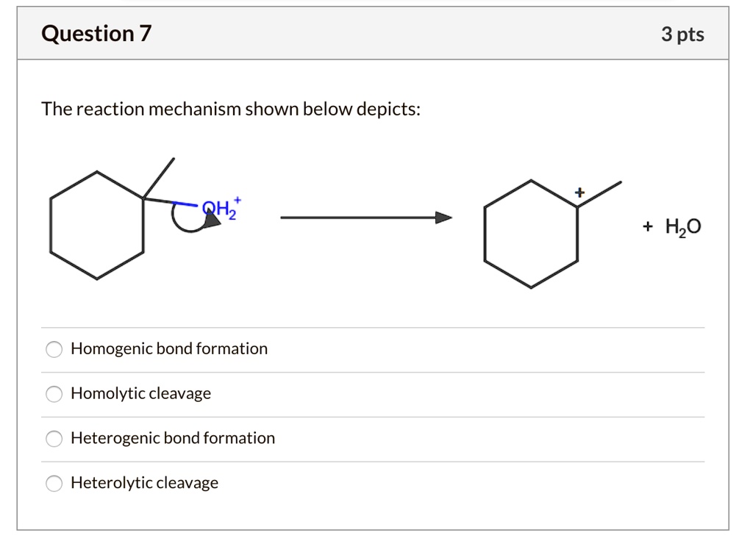Click the Question 7 header title
This screenshot has height=560, width=753.
[x=96, y=32]
